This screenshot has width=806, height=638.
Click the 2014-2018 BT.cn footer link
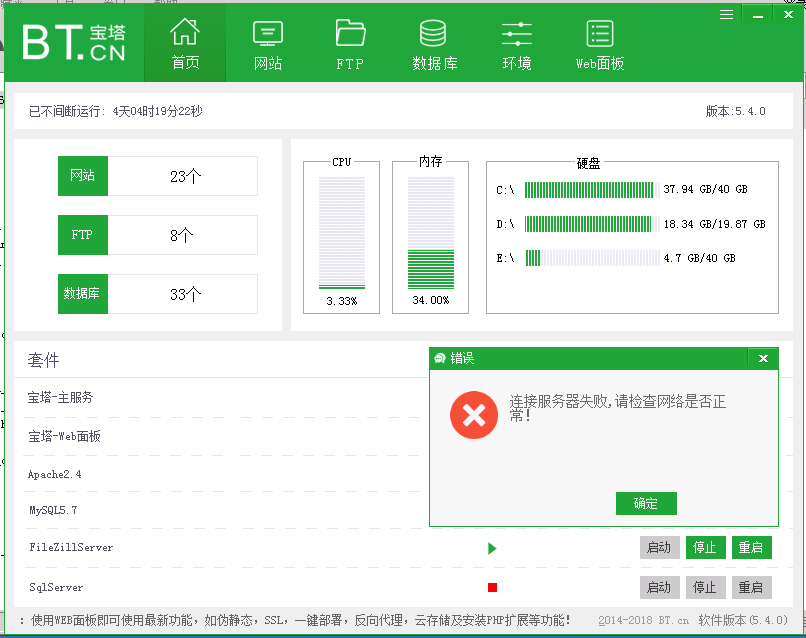644,621
